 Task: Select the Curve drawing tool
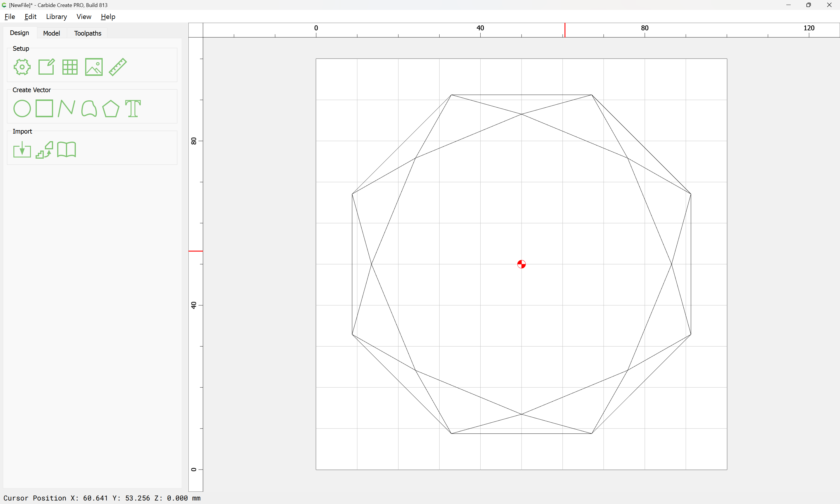89,108
